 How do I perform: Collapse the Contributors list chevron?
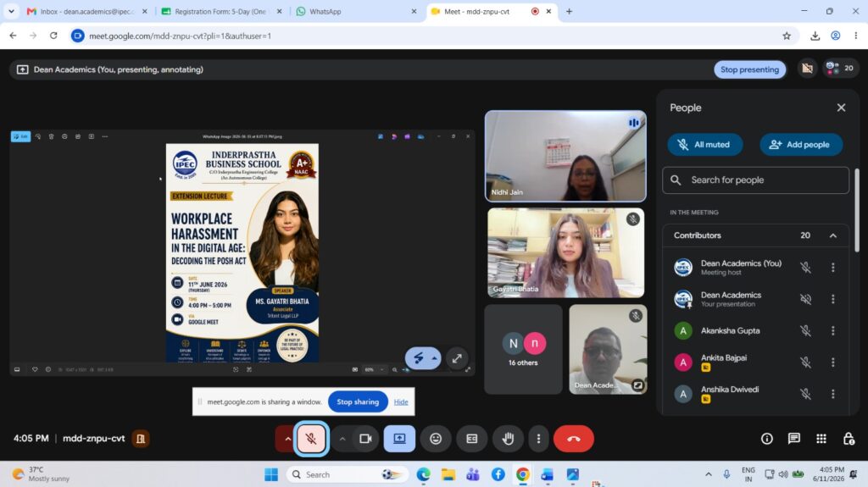tap(832, 235)
